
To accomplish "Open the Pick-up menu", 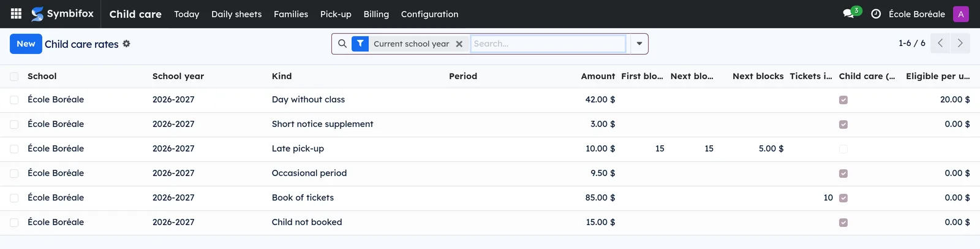I will 336,13.
